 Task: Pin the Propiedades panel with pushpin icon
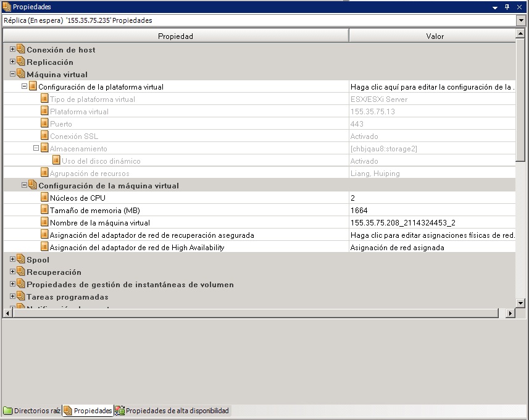click(507, 7)
